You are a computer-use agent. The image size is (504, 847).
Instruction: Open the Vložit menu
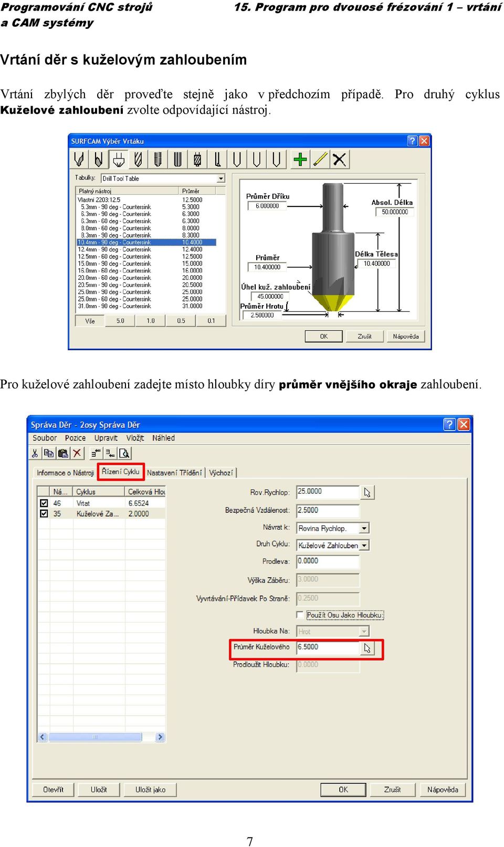pos(135,438)
